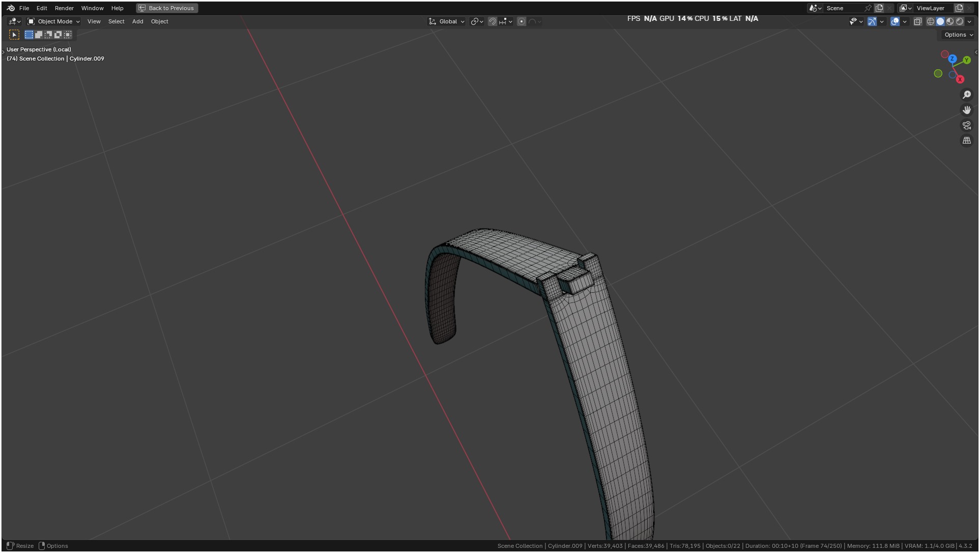
Task: Toggle proportional editing
Action: pyautogui.click(x=522, y=21)
